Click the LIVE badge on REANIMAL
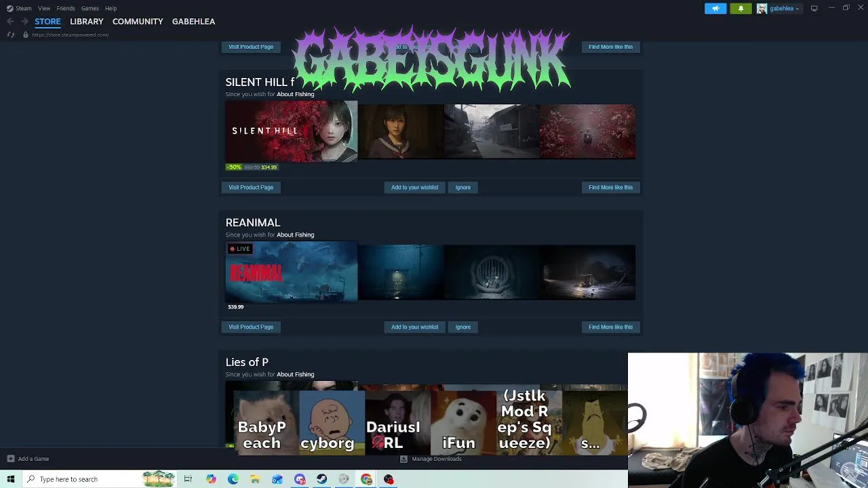 (x=240, y=249)
